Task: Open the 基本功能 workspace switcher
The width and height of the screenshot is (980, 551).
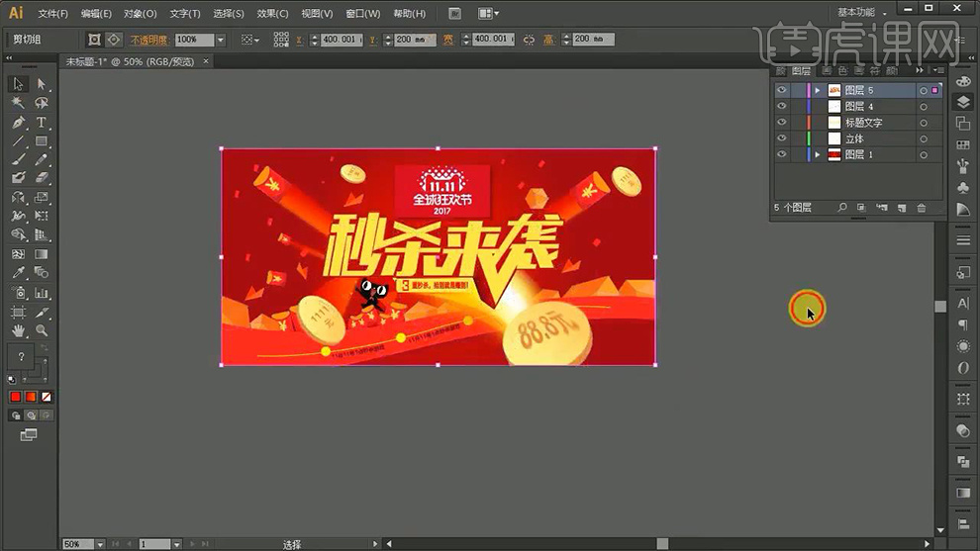Action: [x=861, y=13]
